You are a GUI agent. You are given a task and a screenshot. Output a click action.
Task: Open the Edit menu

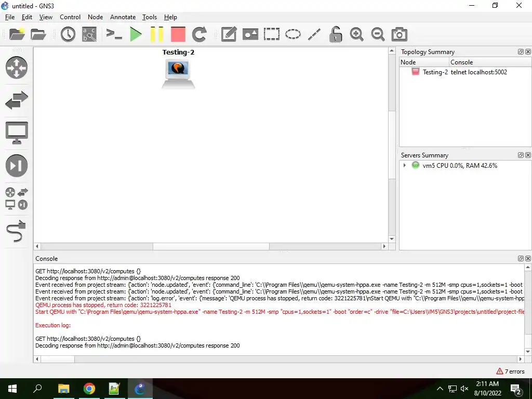tap(27, 17)
